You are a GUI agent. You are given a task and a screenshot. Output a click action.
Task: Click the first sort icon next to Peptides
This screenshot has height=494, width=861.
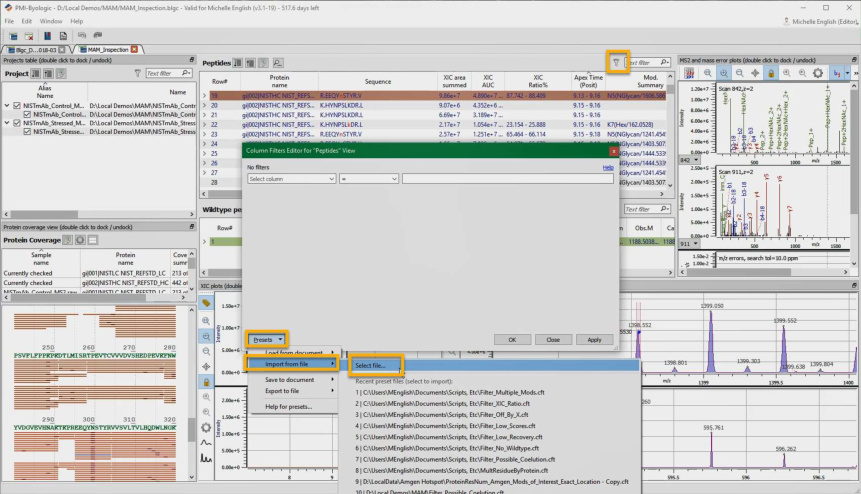point(238,63)
